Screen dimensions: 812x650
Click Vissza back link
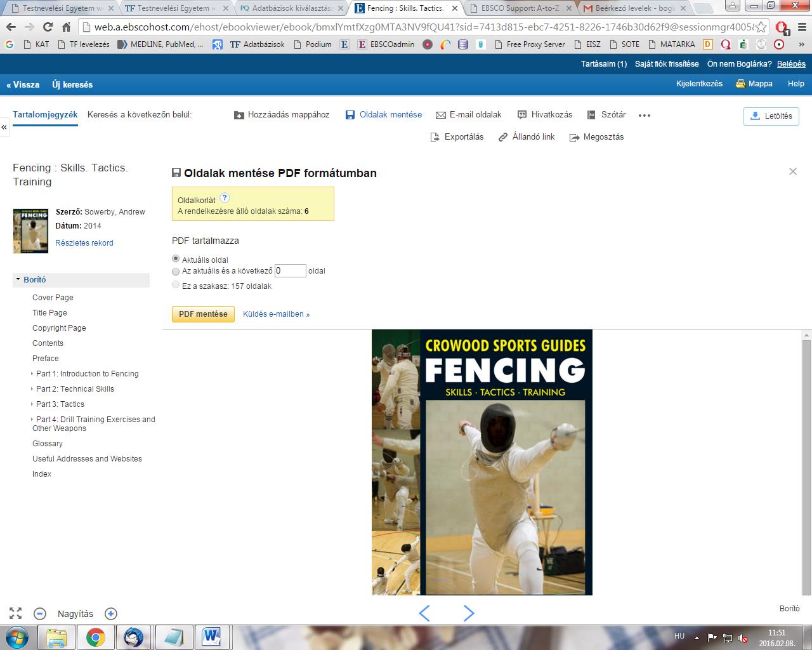(23, 84)
